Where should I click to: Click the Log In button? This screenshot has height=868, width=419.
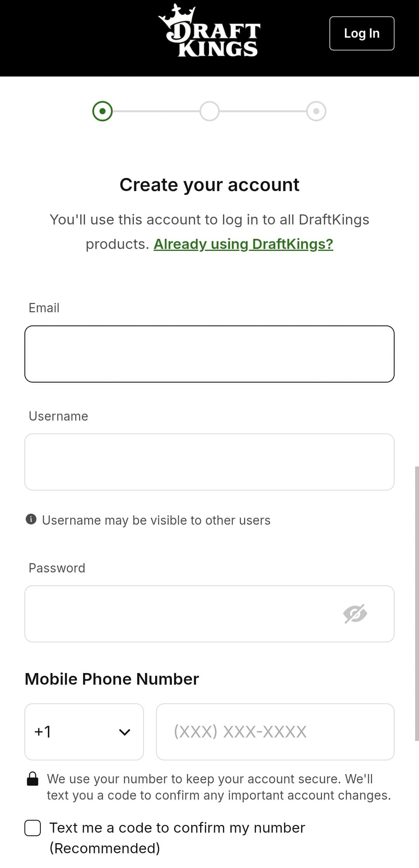tap(361, 33)
